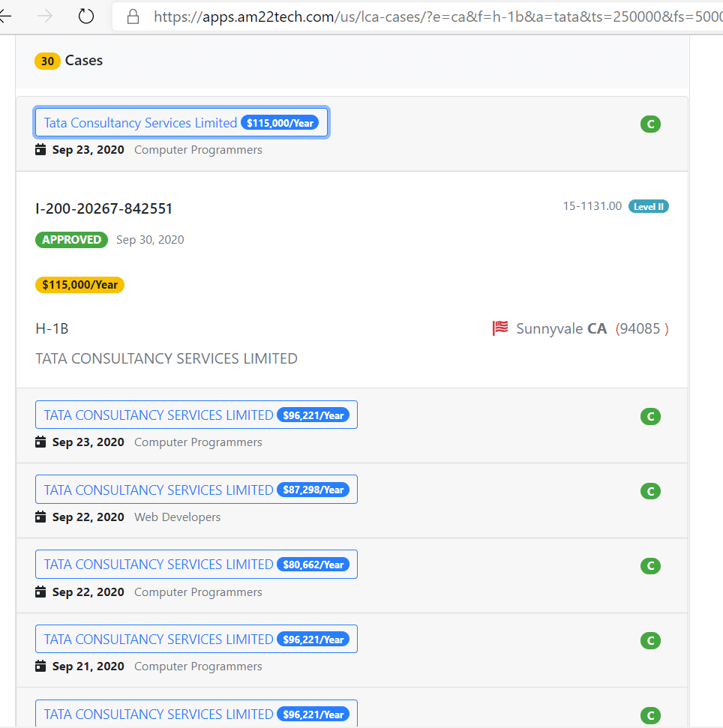
Task: Click the TATA CONSULTANCY SERVICES LIMITED employer name in details
Action: point(166,358)
